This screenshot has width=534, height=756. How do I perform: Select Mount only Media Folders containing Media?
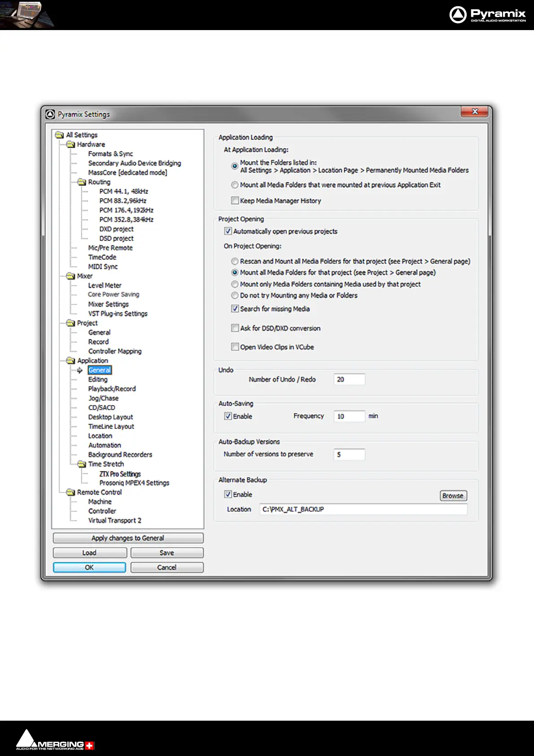tap(235, 284)
